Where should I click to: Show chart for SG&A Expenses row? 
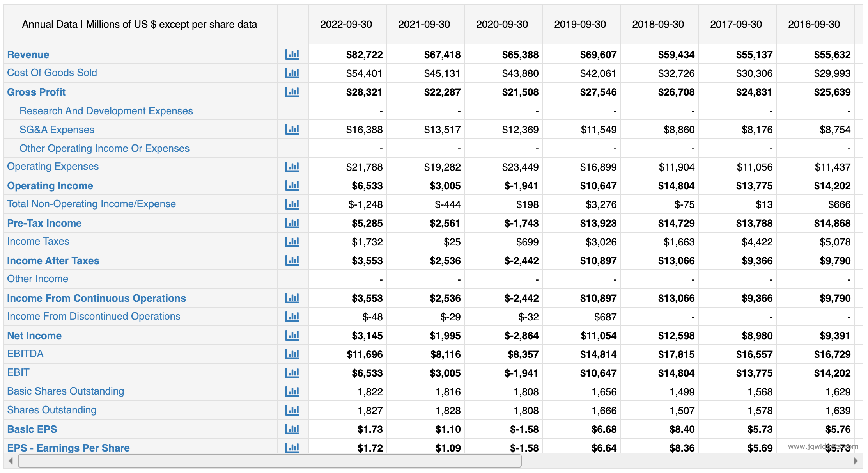click(x=292, y=130)
